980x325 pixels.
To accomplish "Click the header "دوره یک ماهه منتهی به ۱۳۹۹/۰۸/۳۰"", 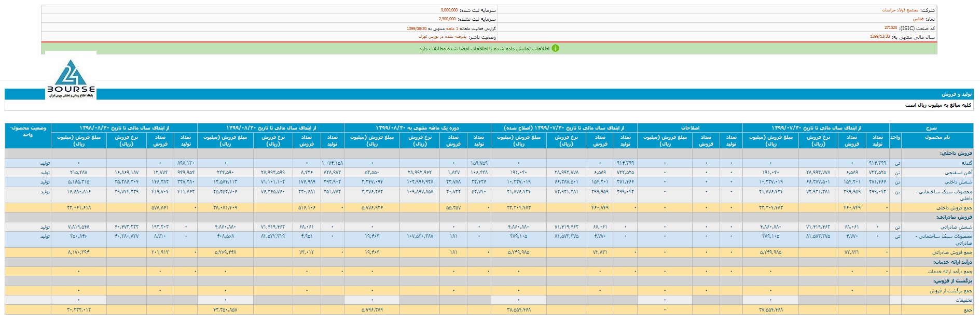I will pyautogui.click(x=418, y=128).
